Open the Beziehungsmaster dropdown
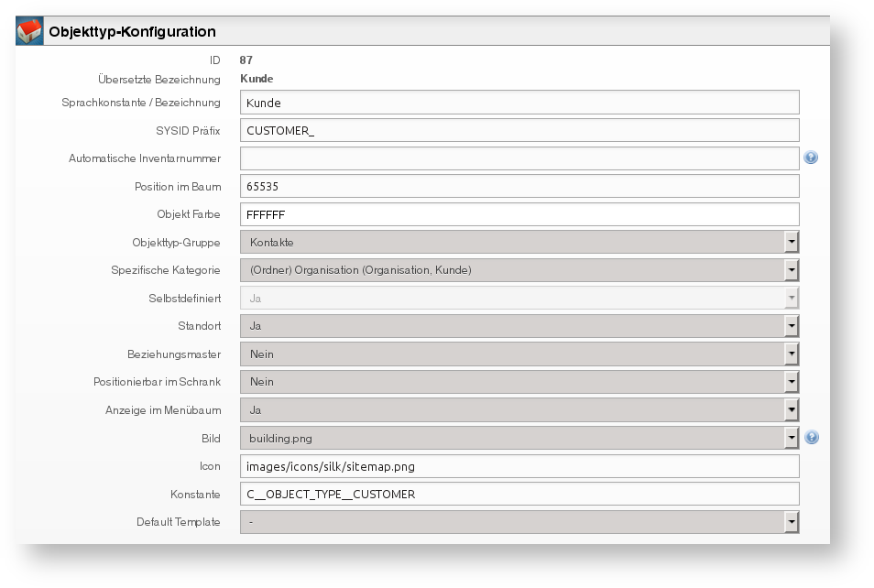 (519, 354)
